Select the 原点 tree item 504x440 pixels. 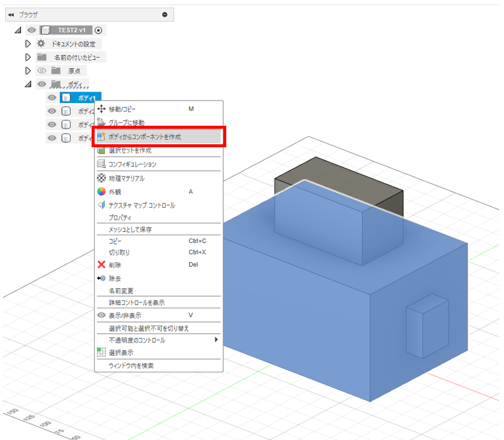[x=74, y=71]
